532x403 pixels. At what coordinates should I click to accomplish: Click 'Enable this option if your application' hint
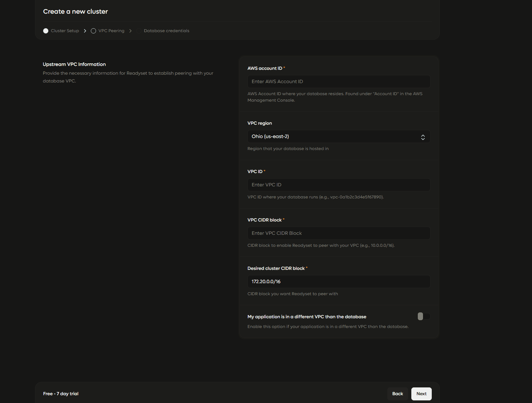[x=328, y=326]
